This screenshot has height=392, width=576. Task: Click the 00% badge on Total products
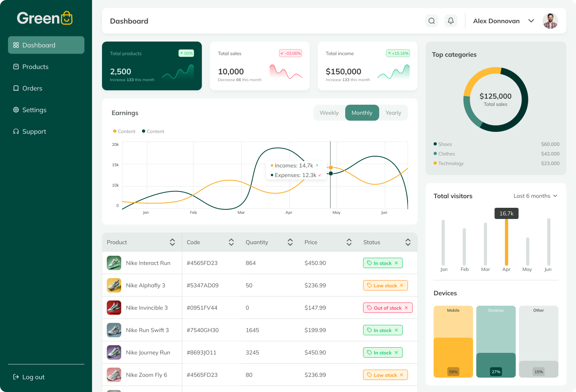point(186,53)
